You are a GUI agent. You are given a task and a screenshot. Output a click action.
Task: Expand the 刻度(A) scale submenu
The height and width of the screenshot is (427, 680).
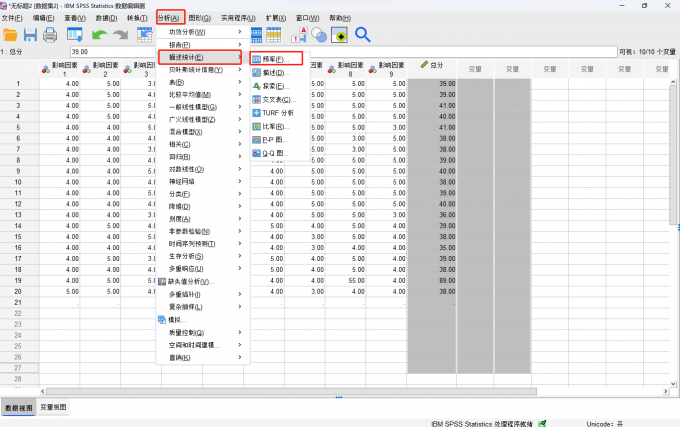coord(240,219)
